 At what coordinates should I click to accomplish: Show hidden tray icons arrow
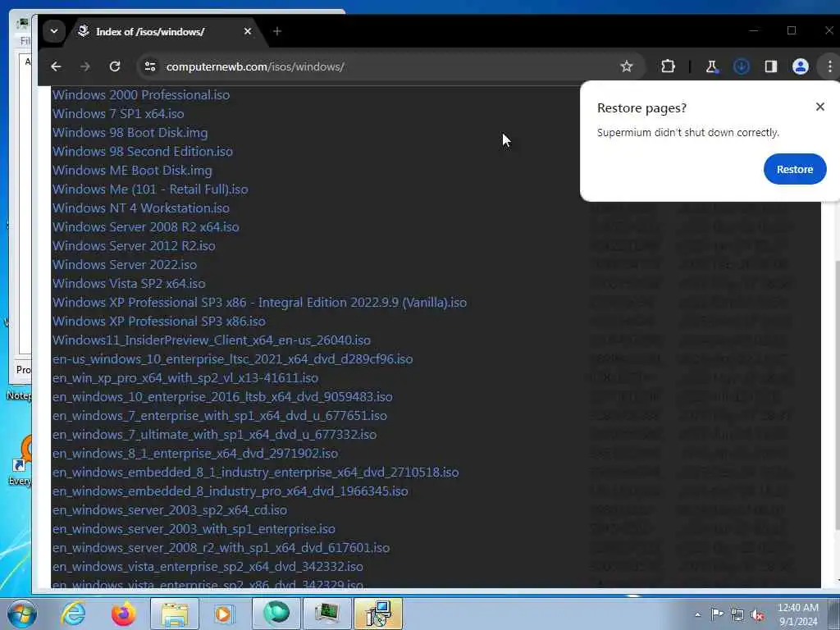click(697, 614)
